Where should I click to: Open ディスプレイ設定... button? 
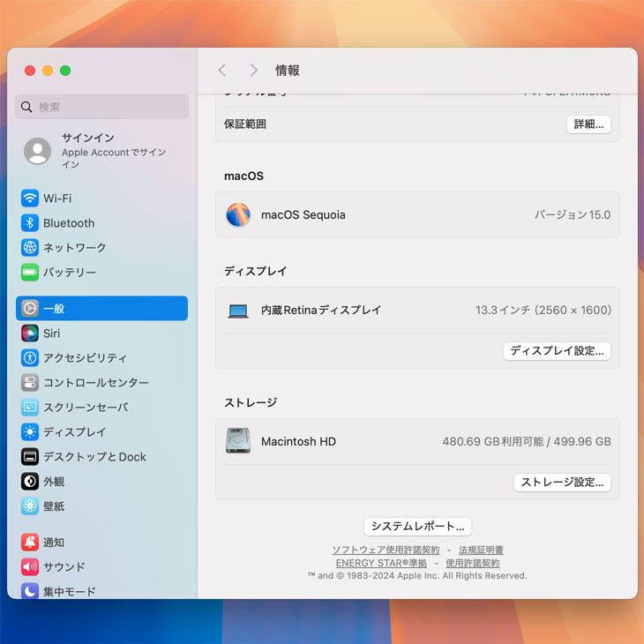pyautogui.click(x=557, y=351)
